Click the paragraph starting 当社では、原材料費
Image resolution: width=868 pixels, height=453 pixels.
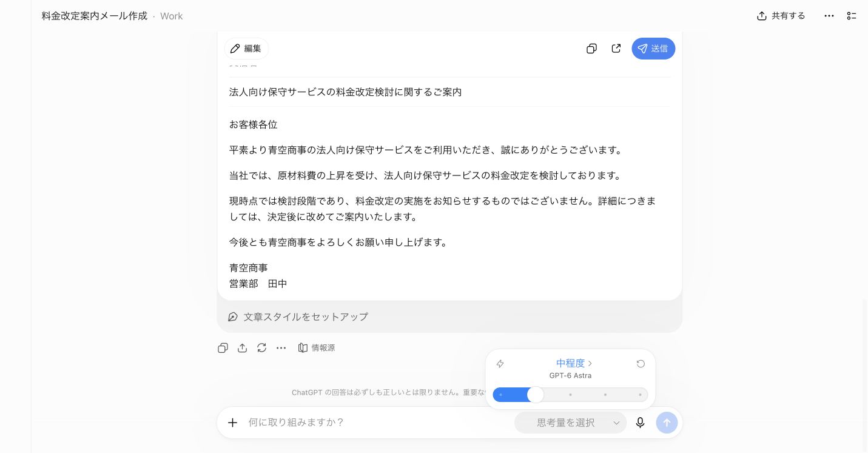point(426,175)
